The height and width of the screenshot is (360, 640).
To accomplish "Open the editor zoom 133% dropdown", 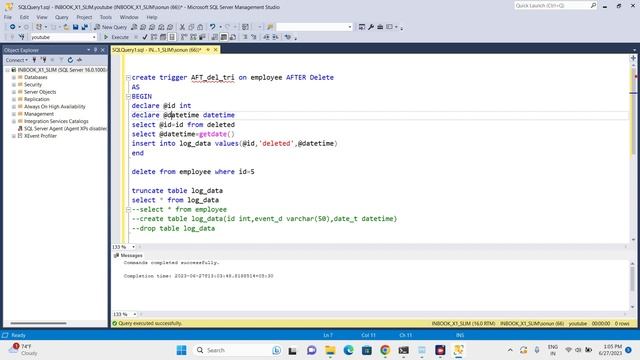I will [x=133, y=247].
